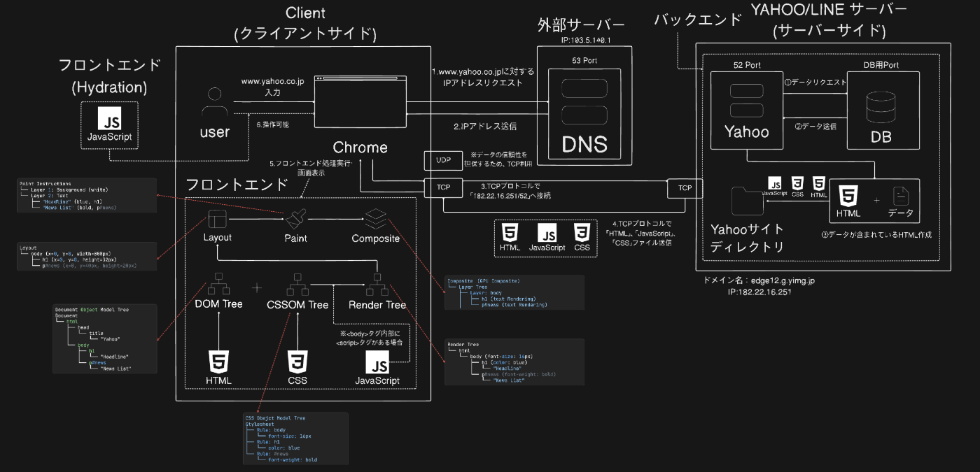Image resolution: width=980 pixels, height=472 pixels.
Task: Select the DNS server rack icon
Action: pos(583,102)
